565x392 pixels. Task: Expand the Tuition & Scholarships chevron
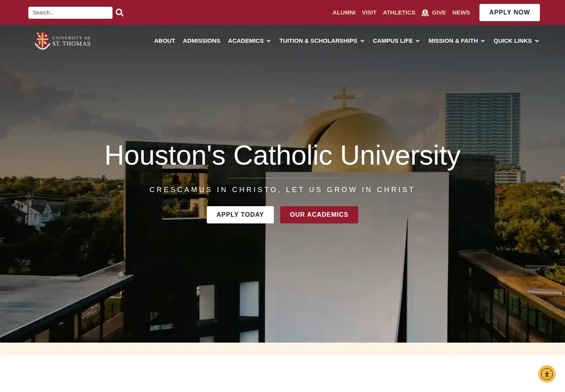coord(362,41)
